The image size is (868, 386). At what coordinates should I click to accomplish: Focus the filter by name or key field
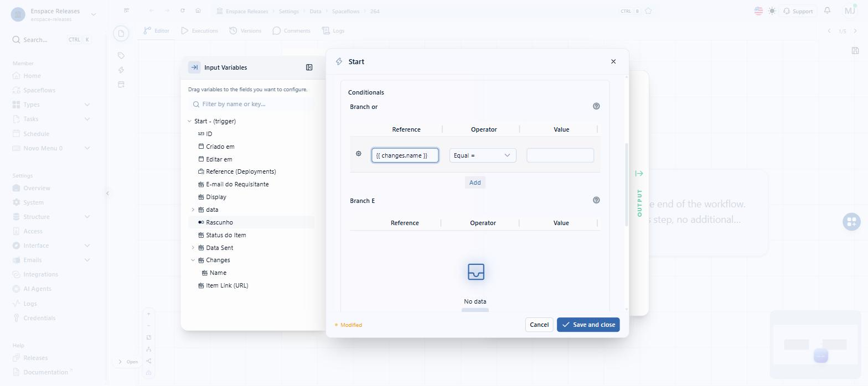point(252,104)
